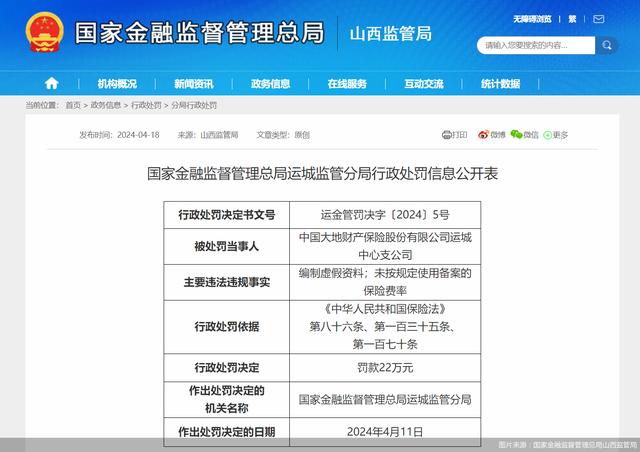The width and height of the screenshot is (640, 452).
Task: Open the home icon in navigation bar
Action: (51, 83)
